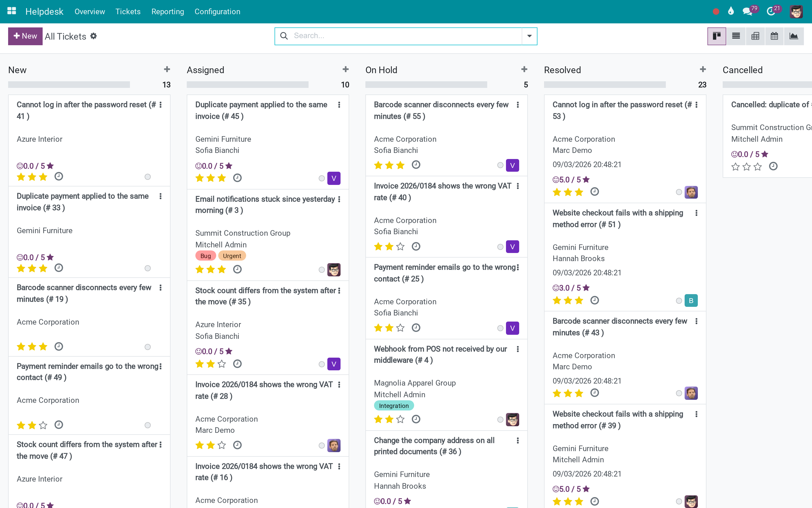The width and height of the screenshot is (812, 508).
Task: Add ticket with plus in Resolved column
Action: 703,69
